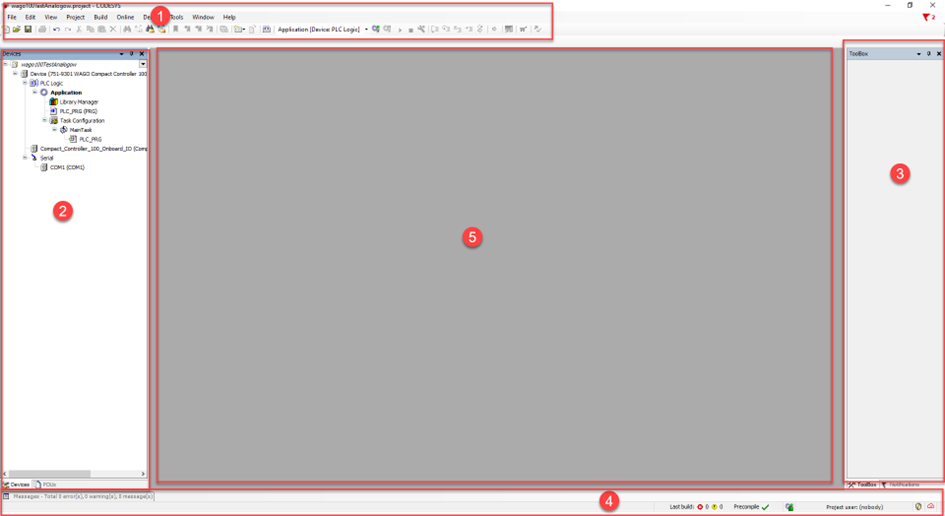Select Compact_Controller_100_Onboard_IO entry

(x=93, y=148)
